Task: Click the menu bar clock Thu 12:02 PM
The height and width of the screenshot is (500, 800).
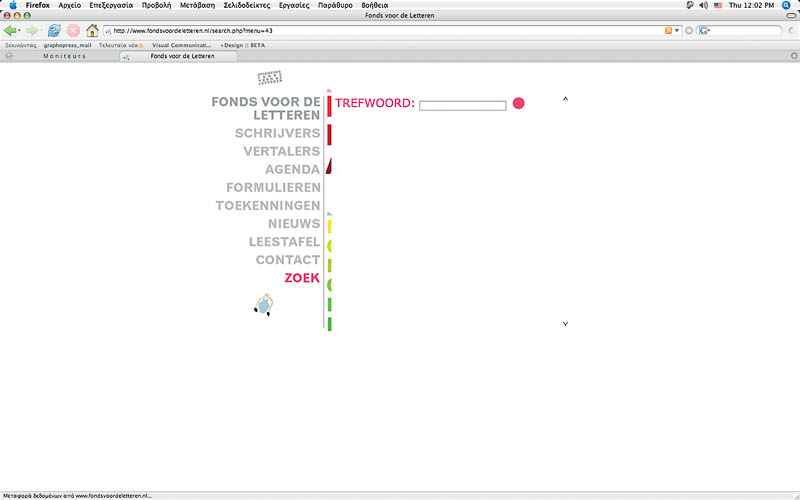Action: tap(752, 5)
